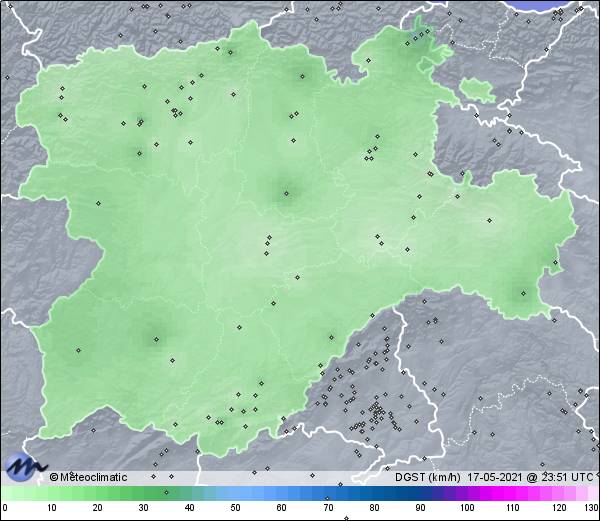Click the date 17-05-2021
The image size is (600, 521).
point(495,477)
